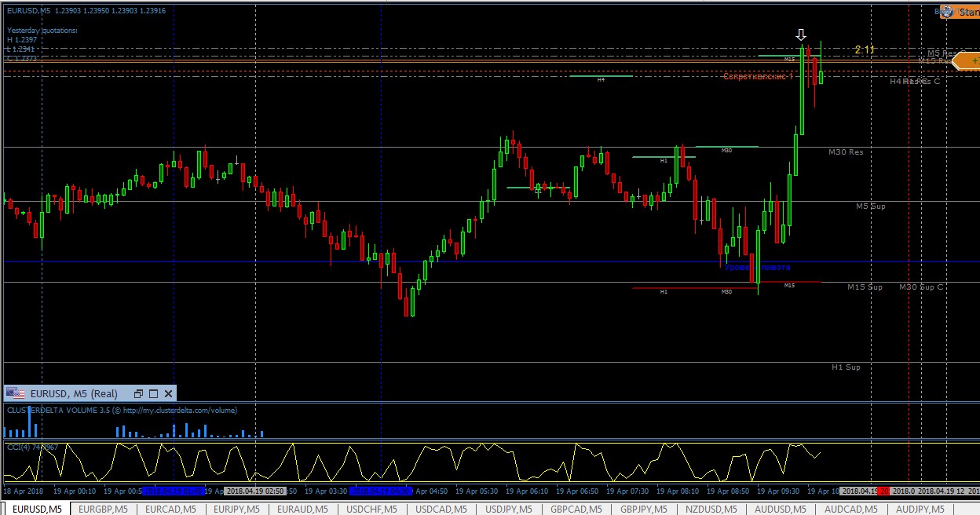Screen dimensions: 980x515
Task: Select the USDCAD,M5 chart tab
Action: (441, 509)
